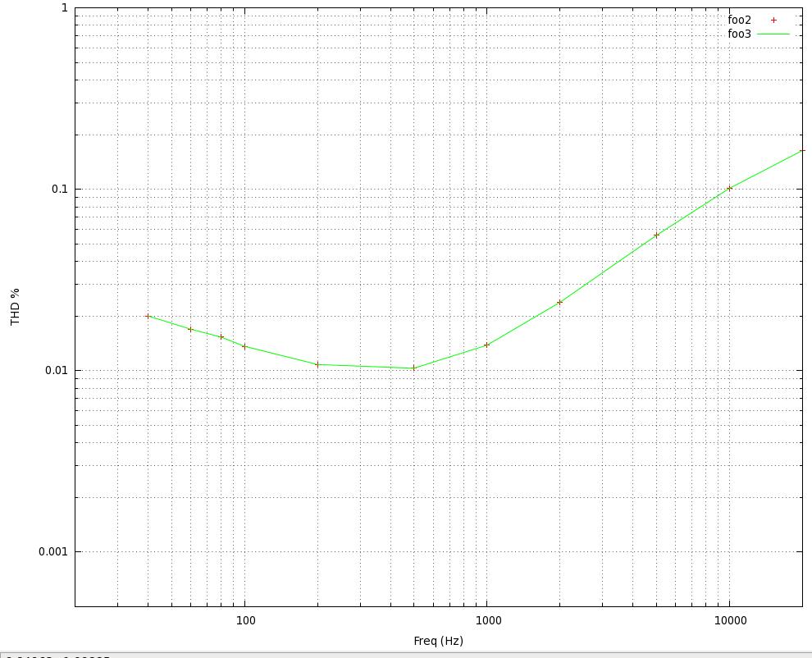The height and width of the screenshot is (658, 812).
Task: Click the THD % axis label
Action: [x=15, y=307]
